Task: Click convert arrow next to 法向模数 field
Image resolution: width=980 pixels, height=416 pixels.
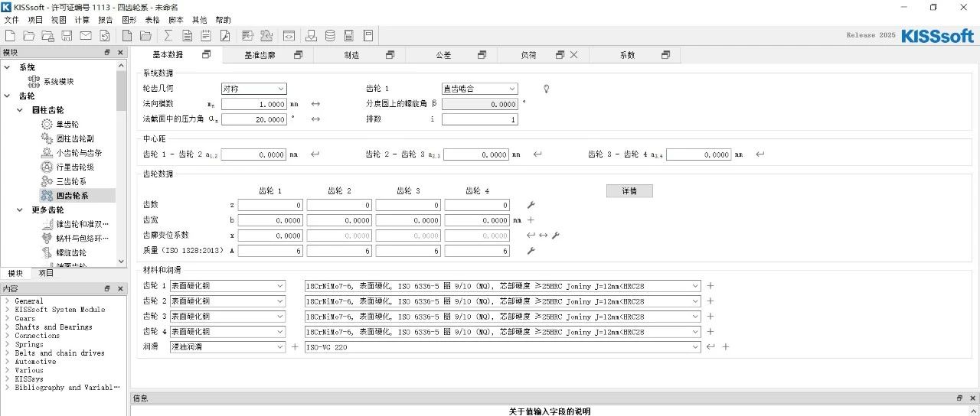Action: pyautogui.click(x=315, y=104)
